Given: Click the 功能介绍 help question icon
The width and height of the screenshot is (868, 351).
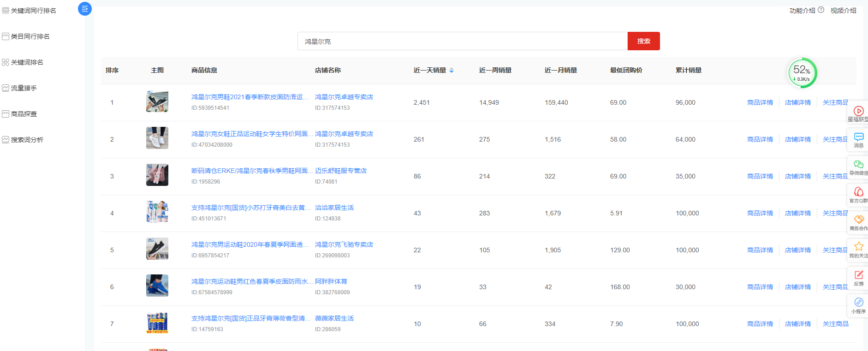Looking at the screenshot, I should coord(821,10).
